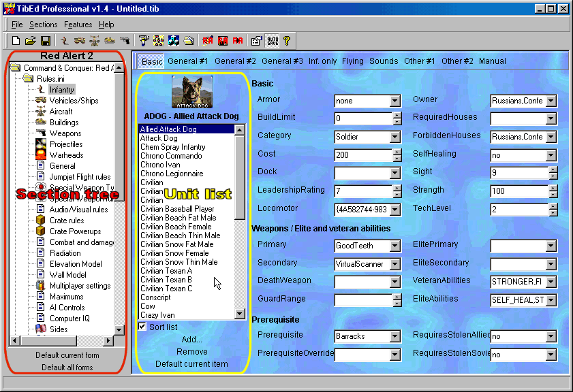This screenshot has height=392, width=573.
Task: Select Radiation in the section tree
Action: coord(65,253)
